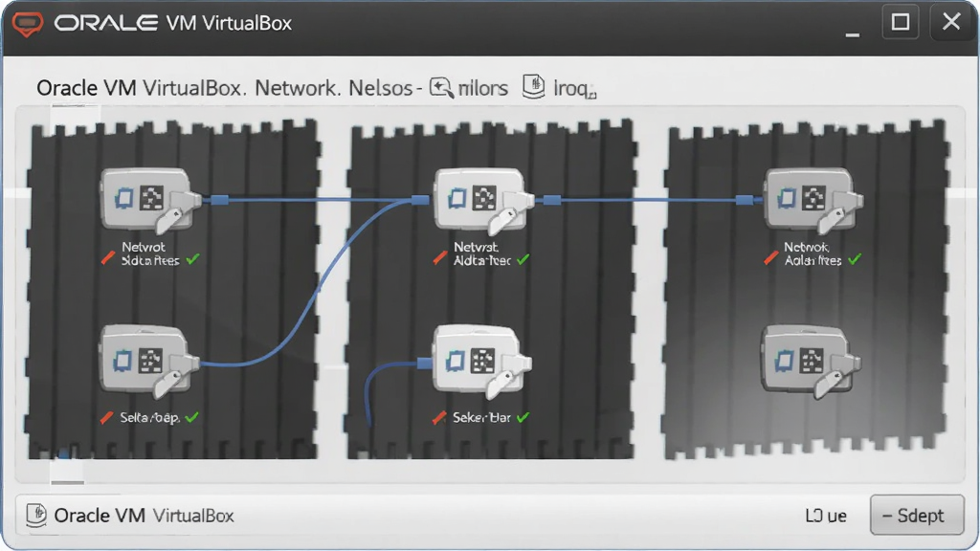
Task: Toggle green checkmark next to 'Netwok Aolan ftes'
Action: click(855, 258)
